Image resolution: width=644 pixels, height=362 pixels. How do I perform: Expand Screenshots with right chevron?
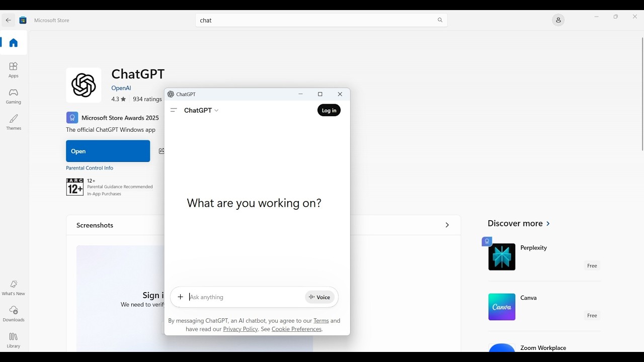pos(447,225)
